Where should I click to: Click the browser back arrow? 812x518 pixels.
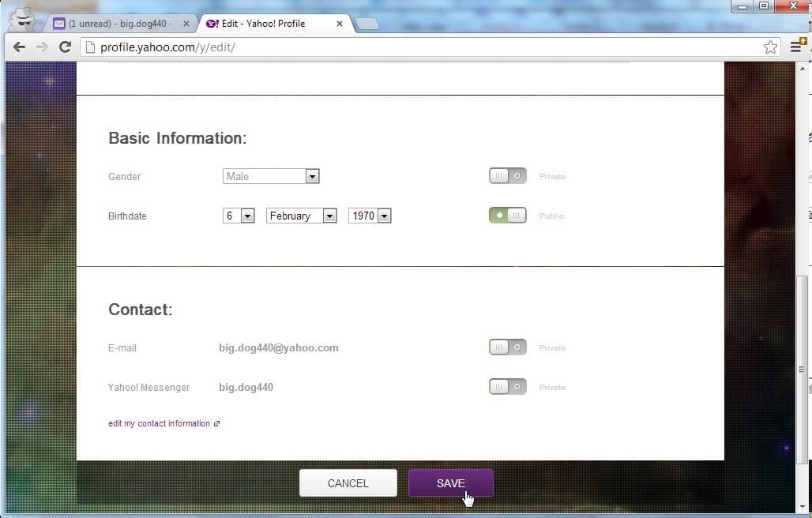[x=19, y=47]
